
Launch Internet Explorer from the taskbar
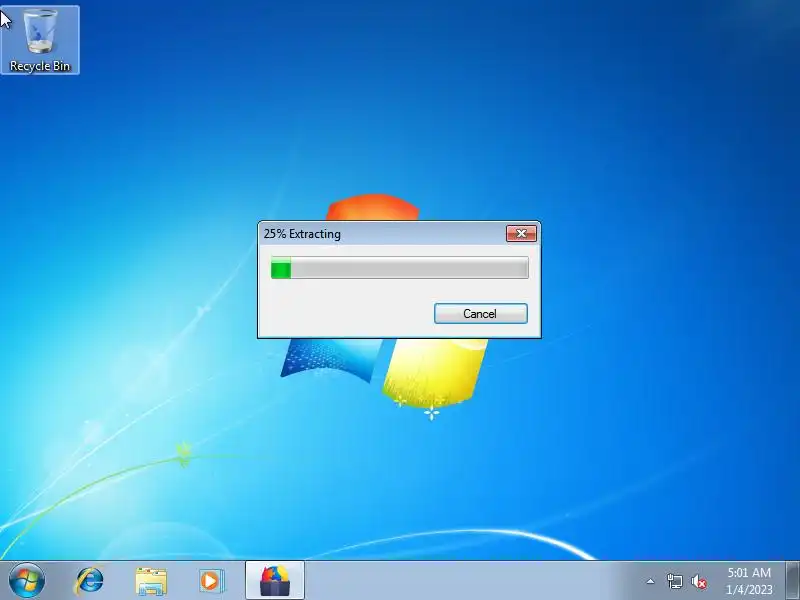pyautogui.click(x=89, y=581)
